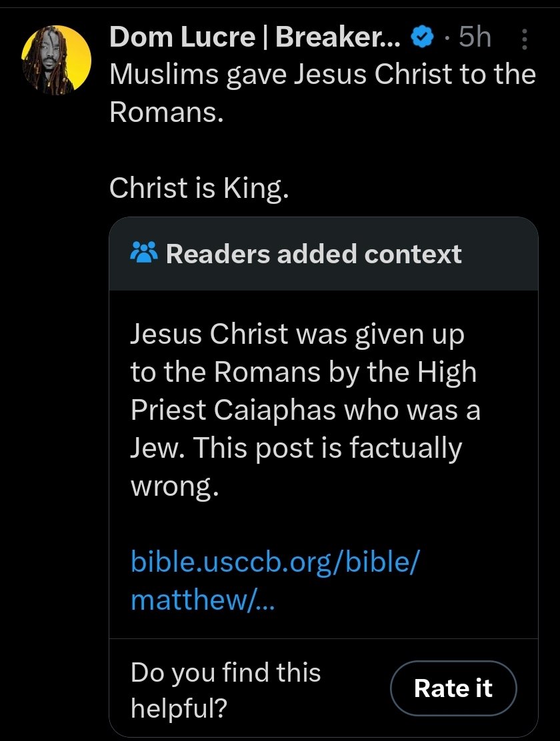The image size is (560, 741).
Task: Open the three-dot more options menu
Action: [523, 39]
